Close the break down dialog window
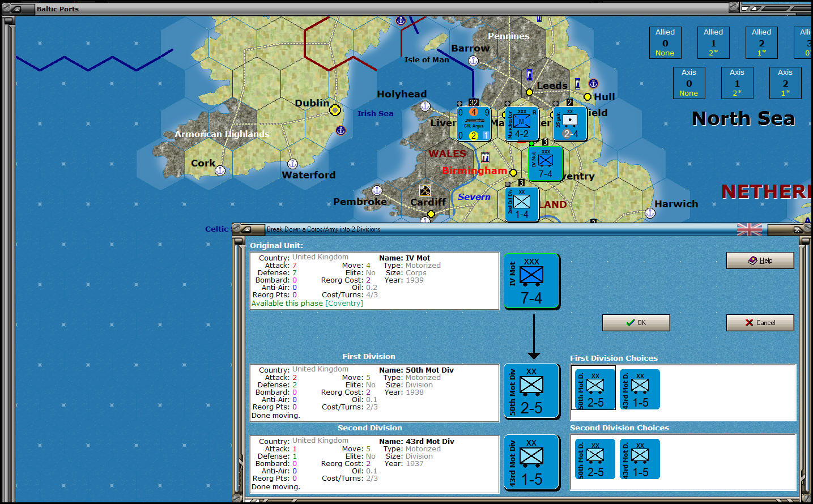 click(x=798, y=229)
